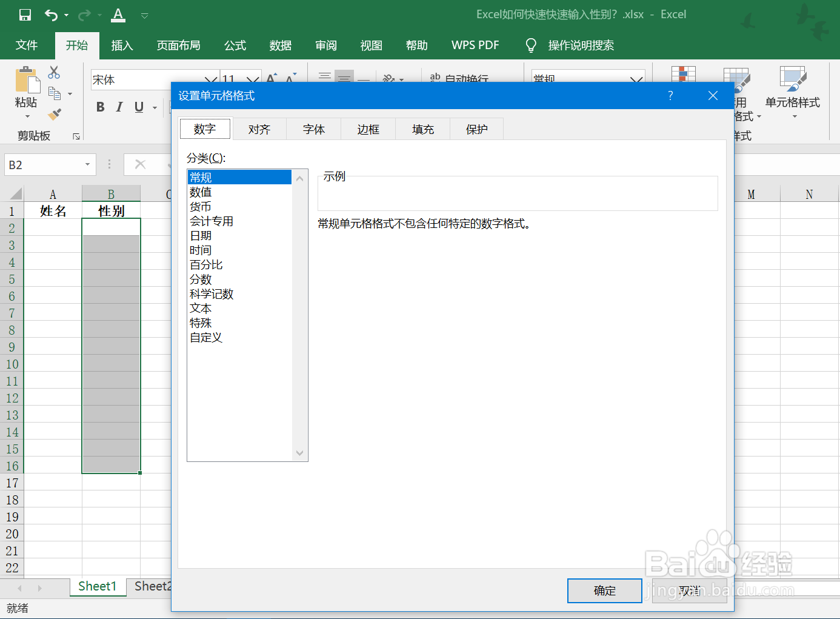Open the underline style dropdown arrow
The height and width of the screenshot is (619, 840).
tap(155, 107)
